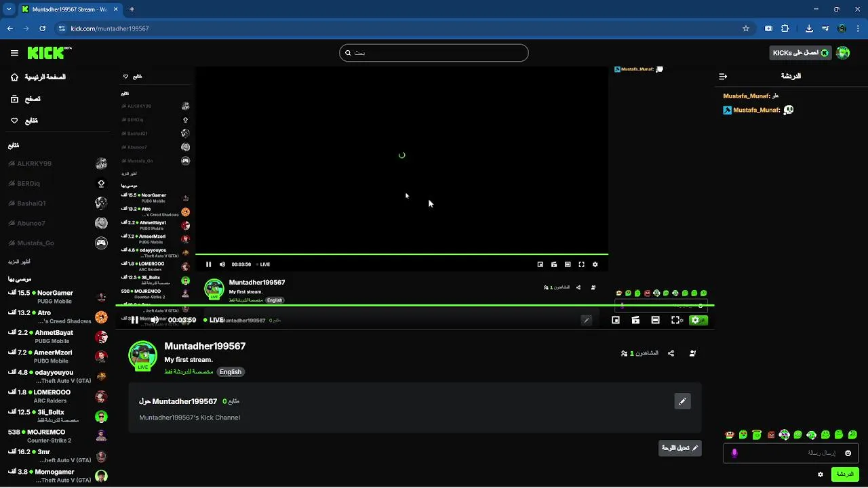This screenshot has width=868, height=488.
Task: Click the purple microphone in chat box
Action: pyautogui.click(x=734, y=453)
